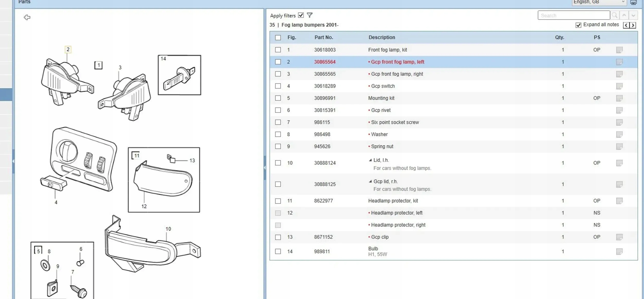This screenshot has width=644, height=299.
Task: Go to next search result arrow
Action: [x=633, y=15]
